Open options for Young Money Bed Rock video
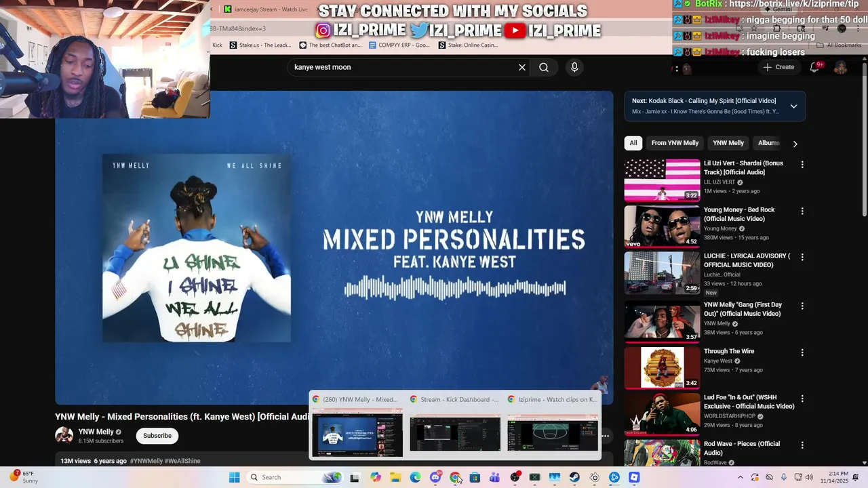Screen dimensions: 868x488 tap(802, 211)
